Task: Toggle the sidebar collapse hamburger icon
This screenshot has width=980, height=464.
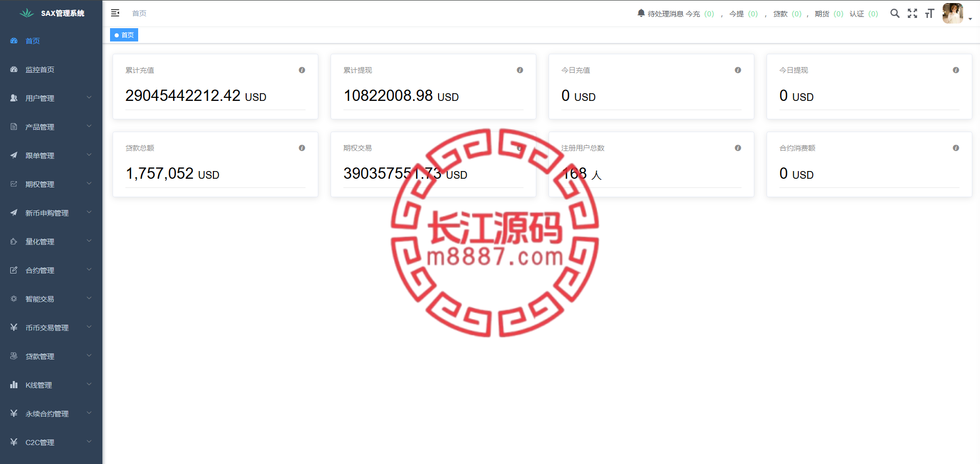Action: (x=115, y=13)
